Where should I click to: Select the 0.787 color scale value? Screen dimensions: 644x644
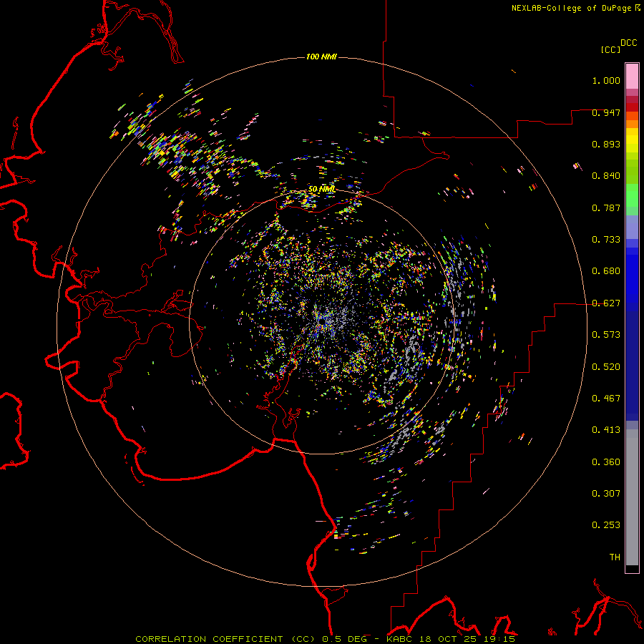click(606, 208)
